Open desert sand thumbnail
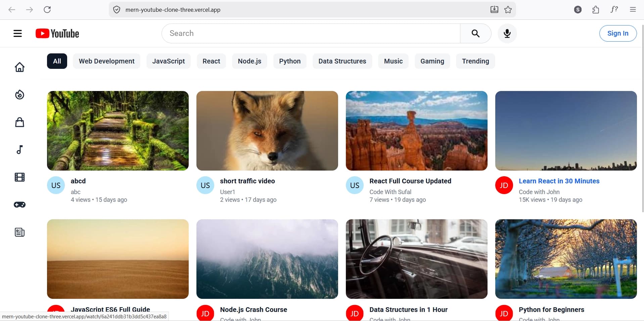Viewport: 644px width, 321px height. click(118, 259)
